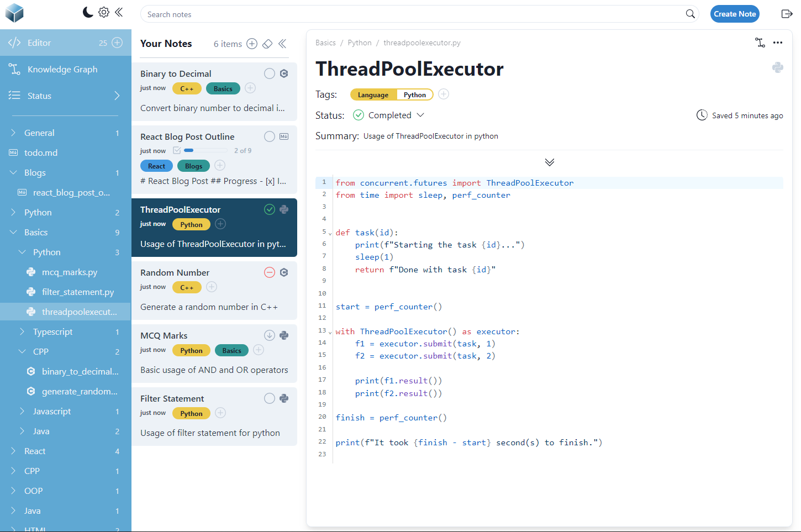801x532 pixels.
Task: Collapse the left sidebar with double chevron
Action: click(119, 12)
